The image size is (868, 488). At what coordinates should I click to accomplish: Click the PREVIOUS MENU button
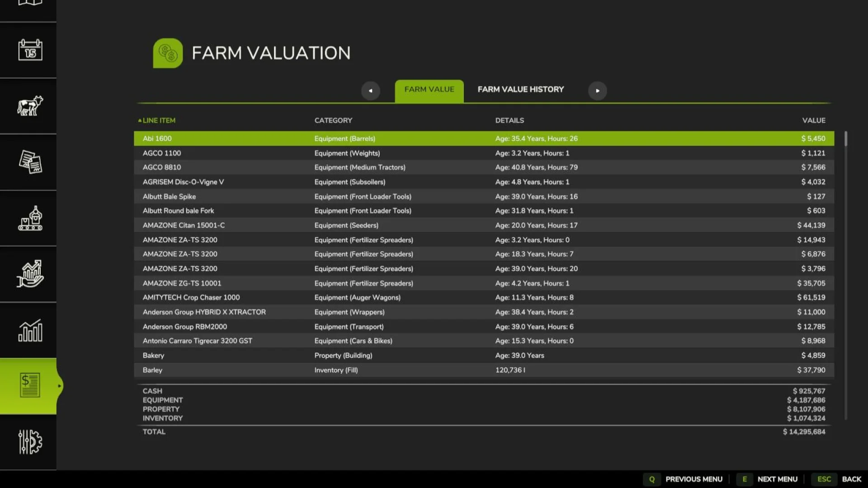click(694, 479)
